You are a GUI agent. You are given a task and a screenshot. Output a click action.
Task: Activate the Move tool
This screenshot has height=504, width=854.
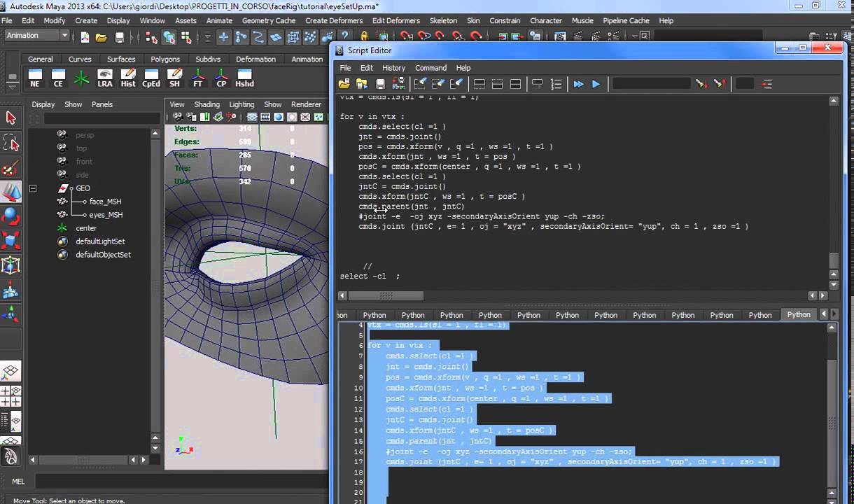[x=10, y=192]
